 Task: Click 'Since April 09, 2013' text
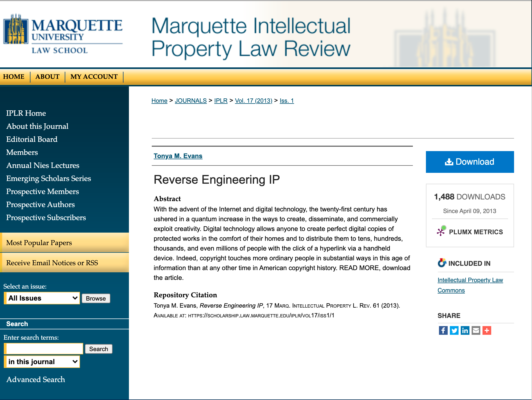coord(470,211)
